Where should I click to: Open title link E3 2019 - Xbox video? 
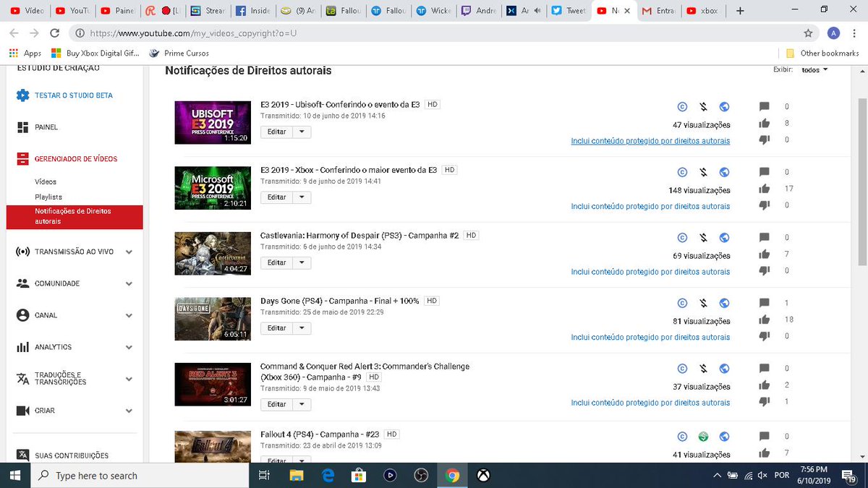(x=349, y=170)
